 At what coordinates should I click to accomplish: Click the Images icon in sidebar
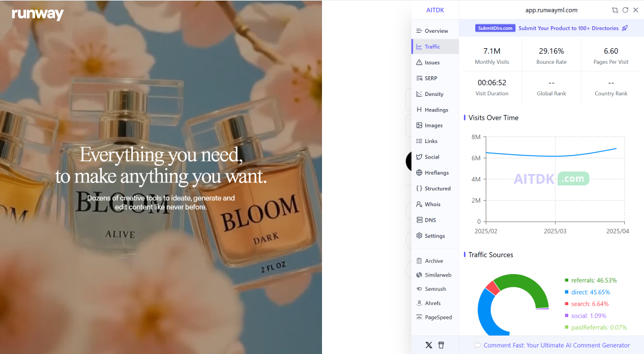tap(419, 125)
